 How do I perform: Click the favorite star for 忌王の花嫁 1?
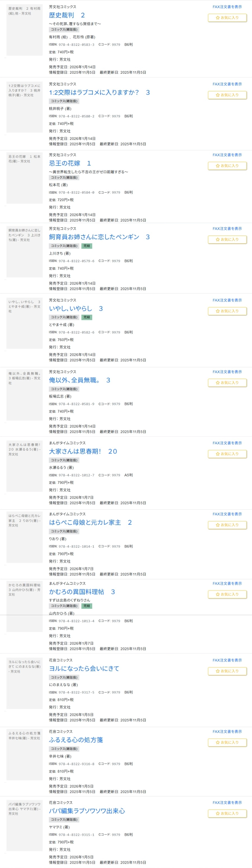(217, 166)
